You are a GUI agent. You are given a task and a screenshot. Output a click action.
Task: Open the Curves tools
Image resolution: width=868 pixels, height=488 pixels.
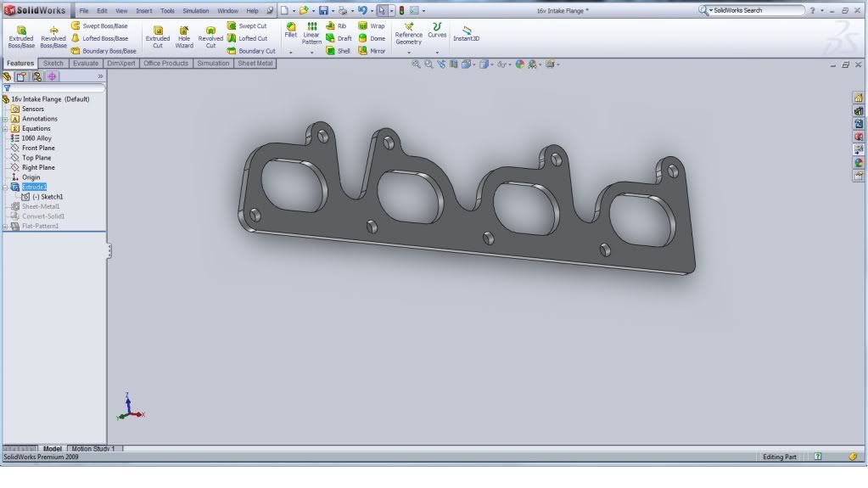(x=437, y=30)
